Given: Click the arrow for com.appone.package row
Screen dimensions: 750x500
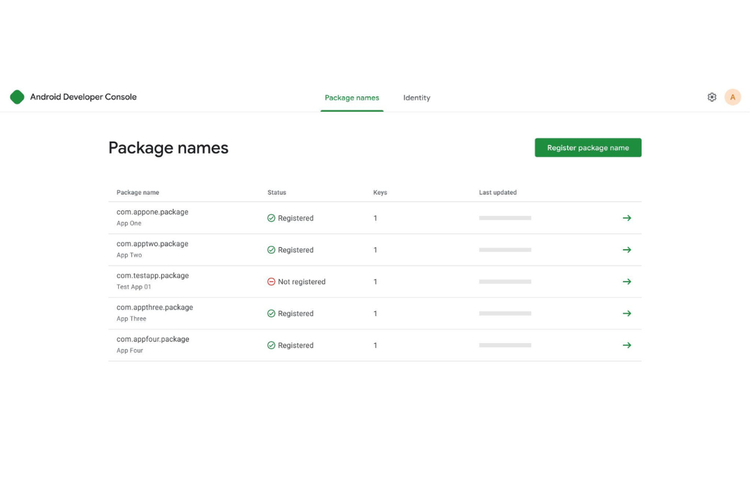Looking at the screenshot, I should (x=627, y=218).
